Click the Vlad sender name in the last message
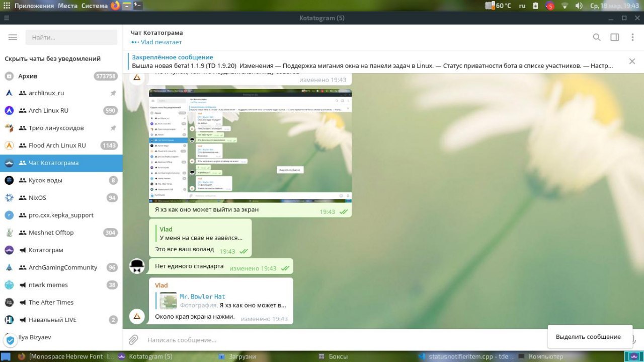644x362 pixels. (162, 285)
